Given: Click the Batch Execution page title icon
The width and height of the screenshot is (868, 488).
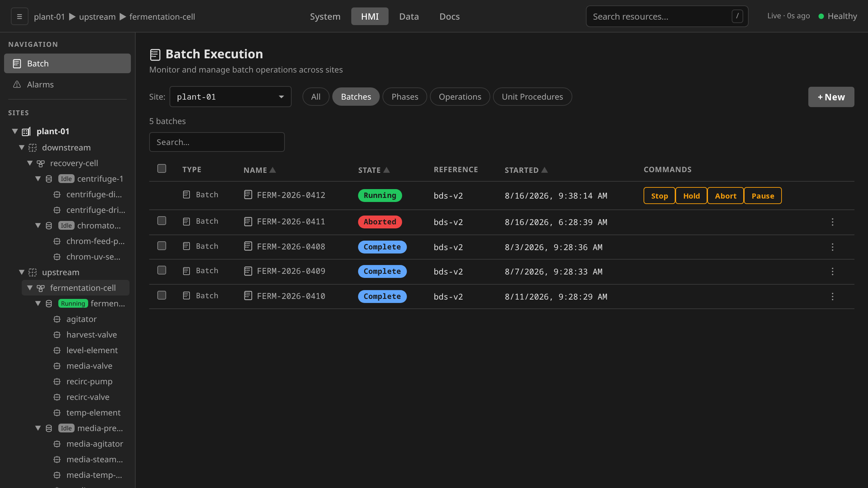Looking at the screenshot, I should point(155,55).
